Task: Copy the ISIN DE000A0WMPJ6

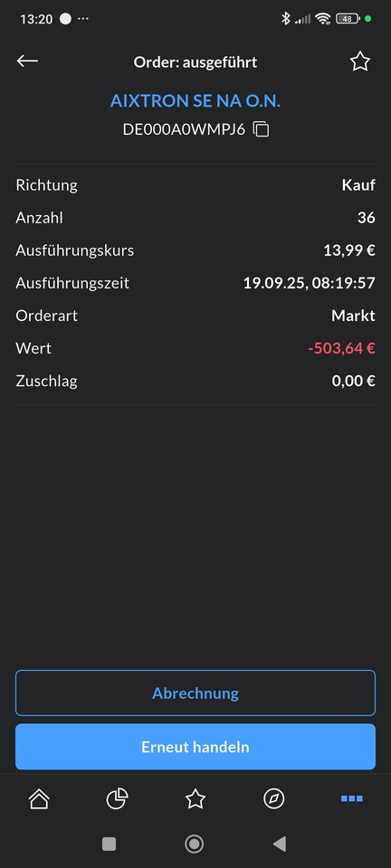Action: click(262, 129)
